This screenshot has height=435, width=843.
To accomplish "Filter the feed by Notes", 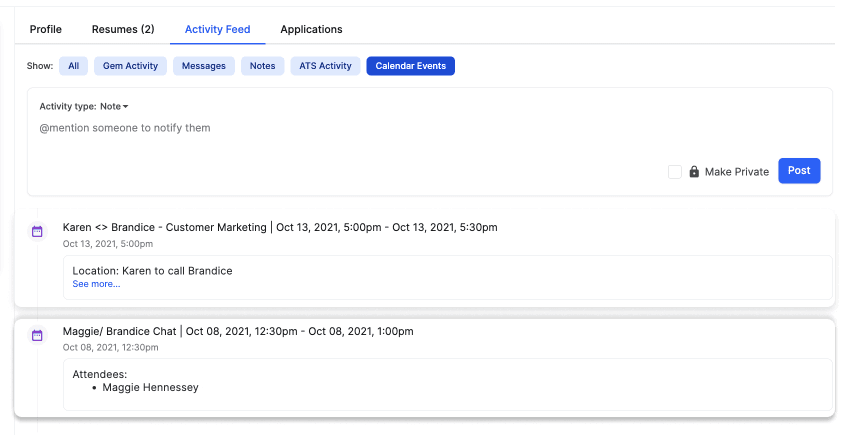I will pyautogui.click(x=262, y=66).
